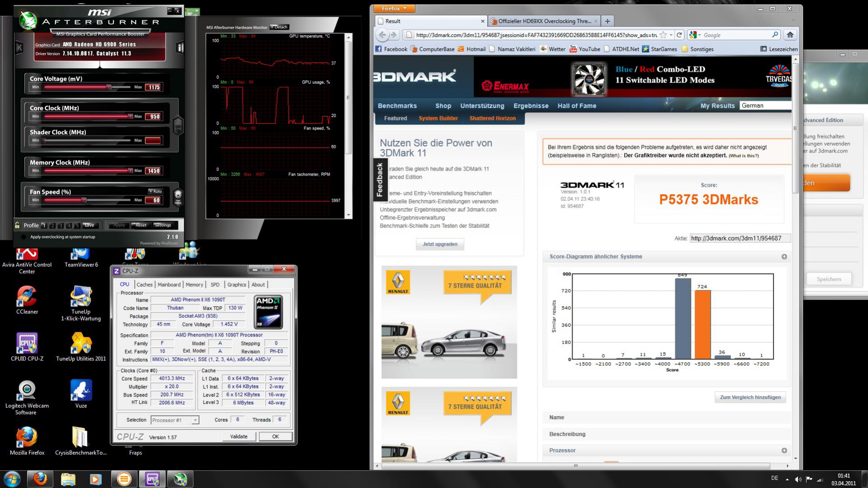Open the StarGames bookmark
The image size is (868, 488).
(x=659, y=49)
